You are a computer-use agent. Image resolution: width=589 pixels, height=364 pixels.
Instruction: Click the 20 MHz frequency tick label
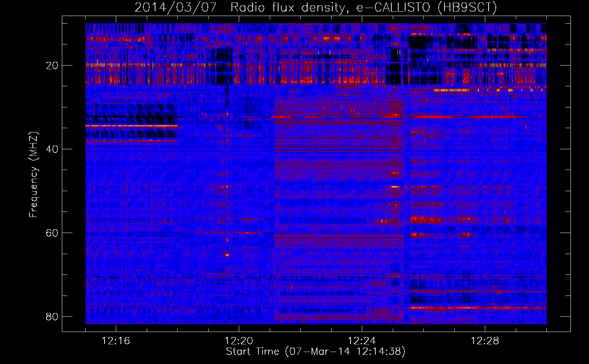click(52, 66)
